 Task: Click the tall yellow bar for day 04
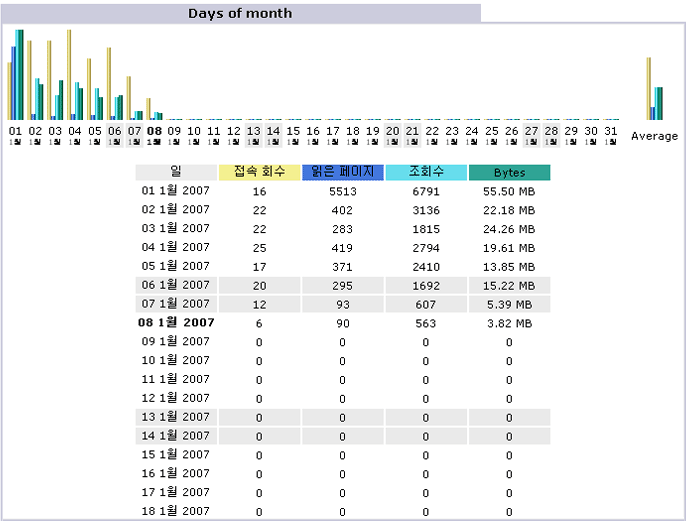(x=69, y=74)
